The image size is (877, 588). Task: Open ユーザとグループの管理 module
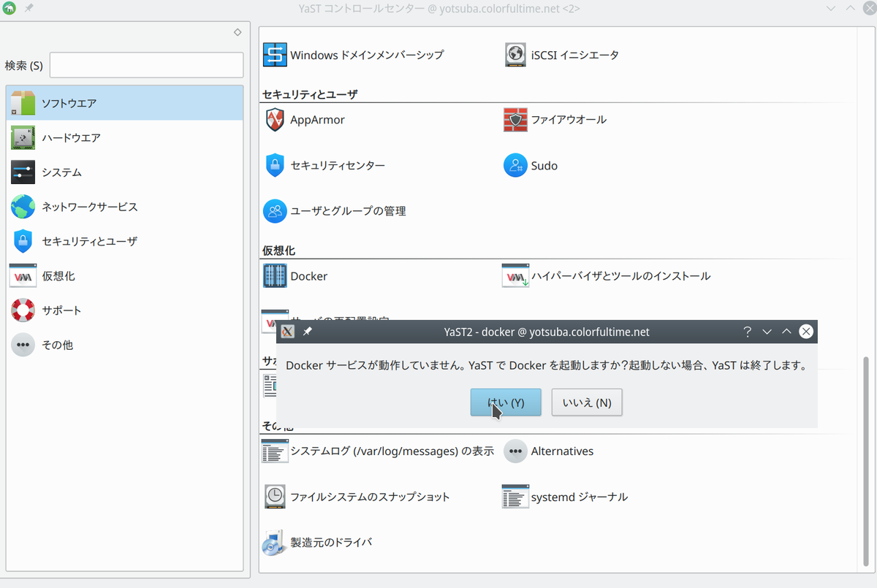(x=335, y=211)
